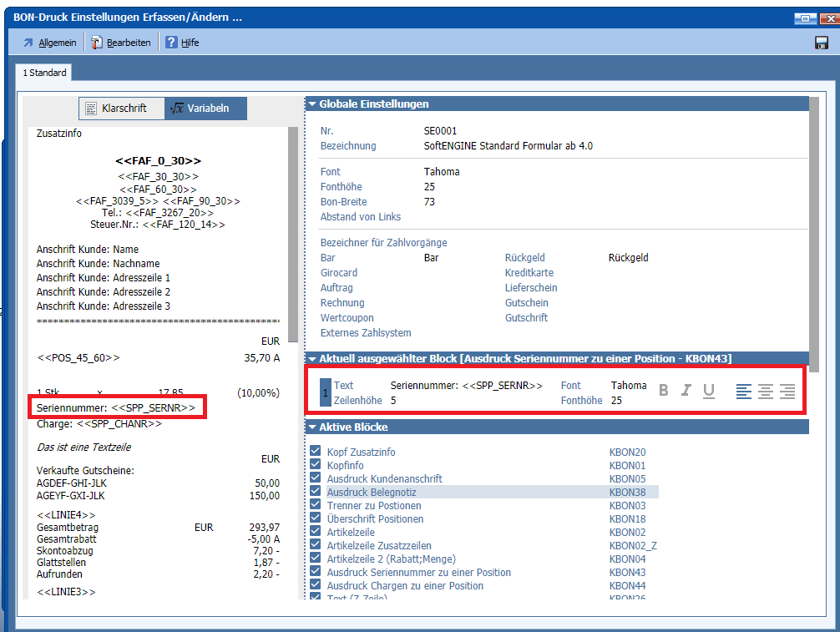This screenshot has height=632, width=840.
Task: Align block text to the left
Action: pos(744,391)
